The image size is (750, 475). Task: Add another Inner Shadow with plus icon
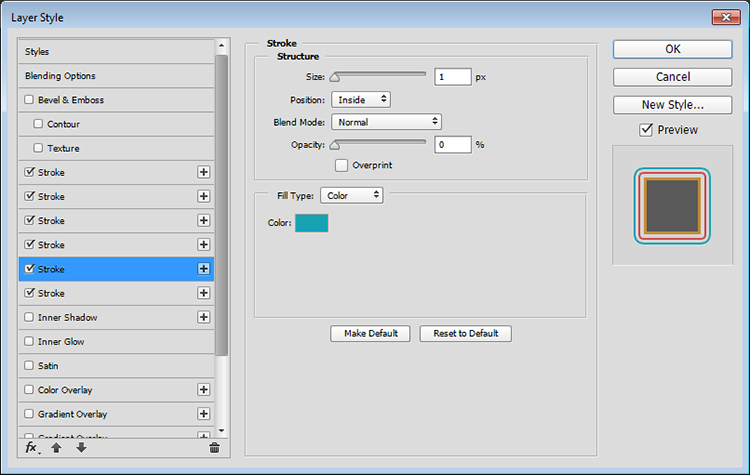[204, 317]
